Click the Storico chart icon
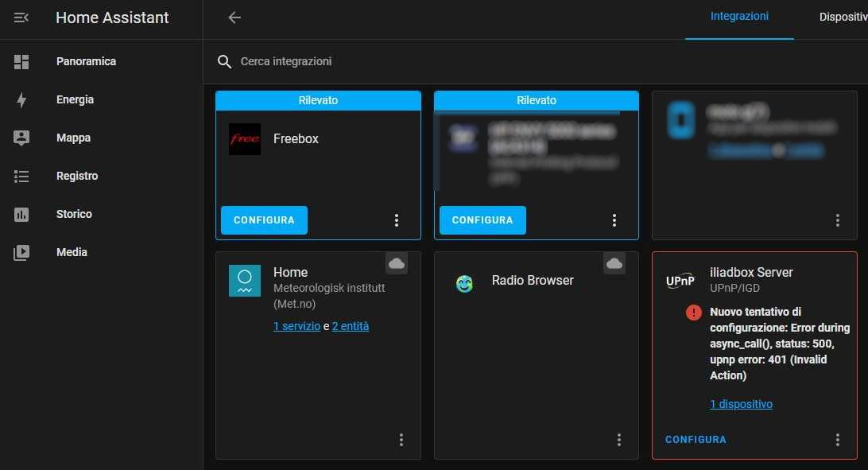The height and width of the screenshot is (470, 868). (x=21, y=214)
